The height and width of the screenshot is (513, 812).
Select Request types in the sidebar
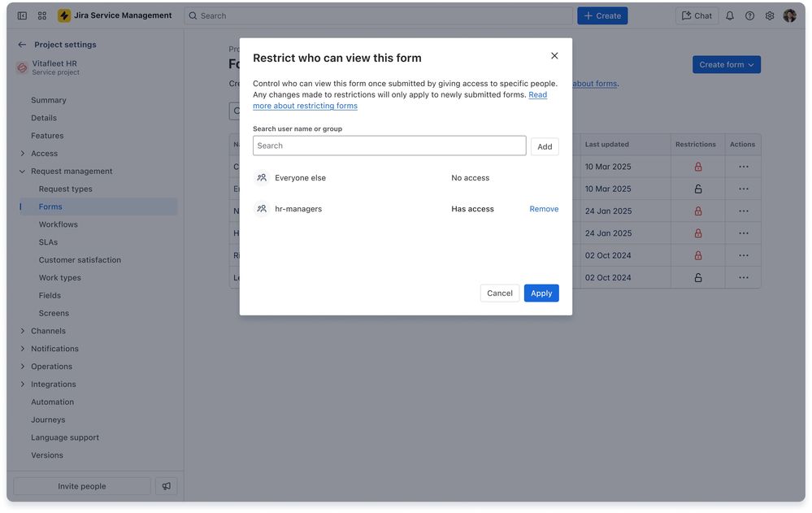65,189
